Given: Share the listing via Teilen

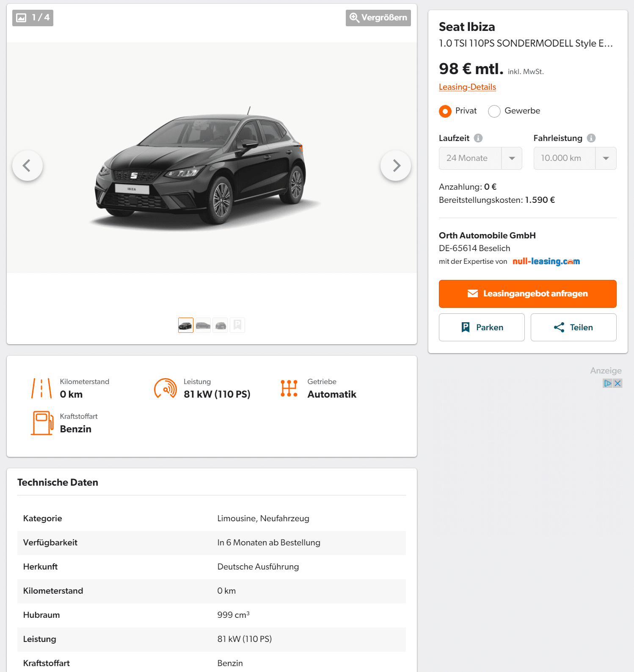Looking at the screenshot, I should point(573,327).
